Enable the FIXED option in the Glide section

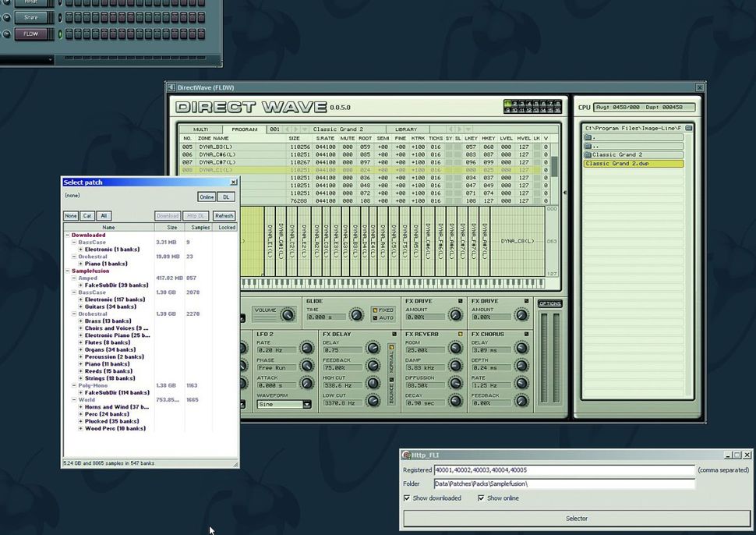pos(376,310)
